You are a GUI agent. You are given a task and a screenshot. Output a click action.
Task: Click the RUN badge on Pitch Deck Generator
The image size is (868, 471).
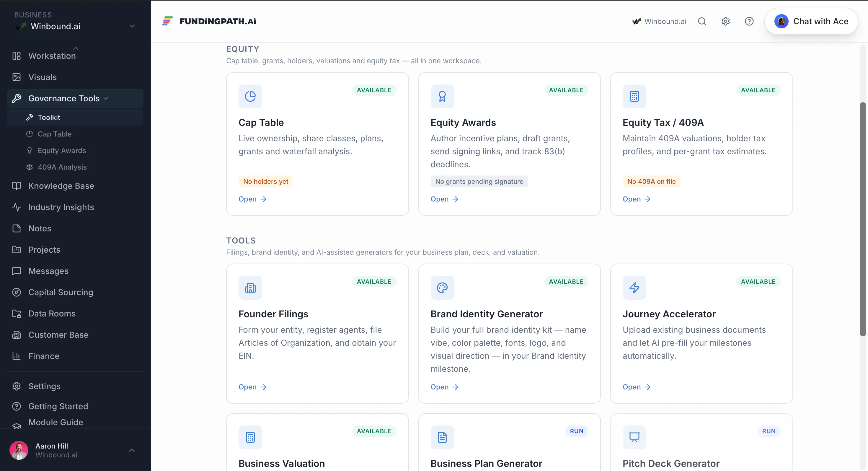pyautogui.click(x=769, y=431)
